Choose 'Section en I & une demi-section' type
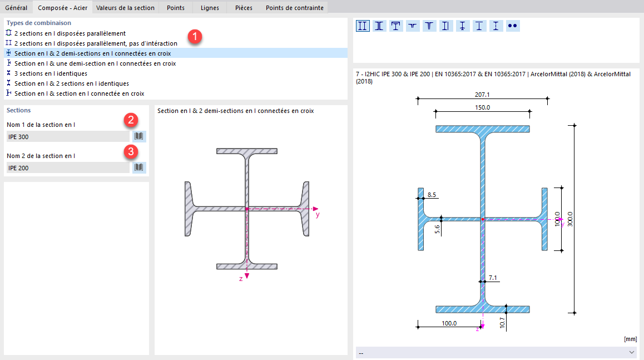Viewport: 644px width, 360px height. click(176, 63)
